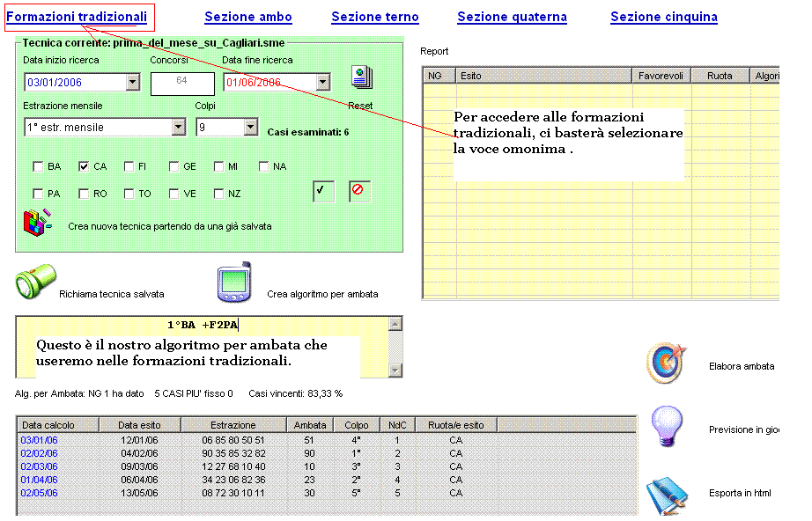Click the Ruota/e esito column header
Viewport: 812px width, 521px height.
pos(456,425)
